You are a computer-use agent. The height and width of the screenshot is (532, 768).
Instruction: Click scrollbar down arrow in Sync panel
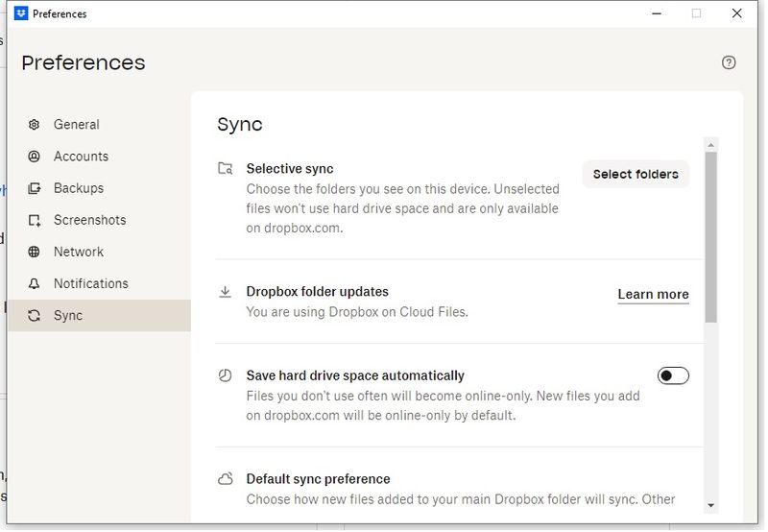click(710, 505)
